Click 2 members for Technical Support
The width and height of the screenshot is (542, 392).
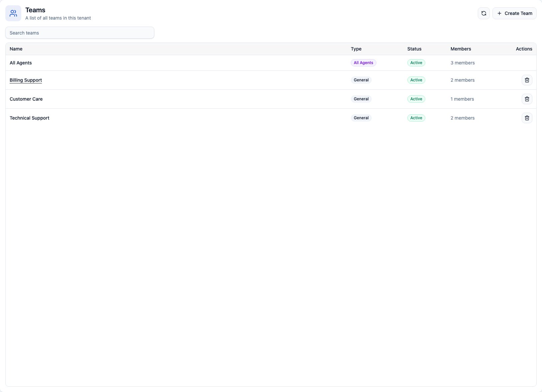pyautogui.click(x=463, y=118)
